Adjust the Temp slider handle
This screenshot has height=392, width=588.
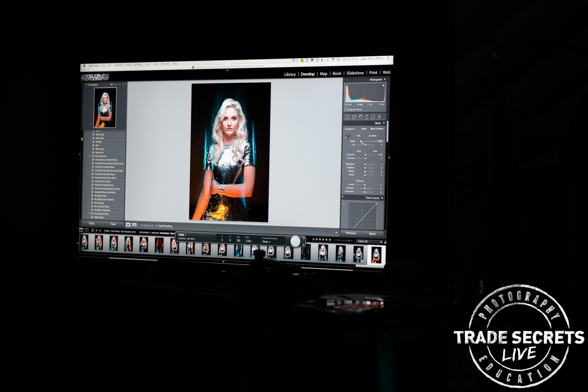point(361,141)
